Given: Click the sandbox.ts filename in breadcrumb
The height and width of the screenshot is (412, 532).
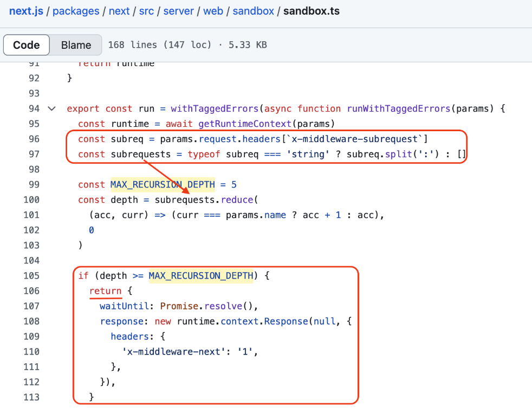Looking at the screenshot, I should point(311,11).
